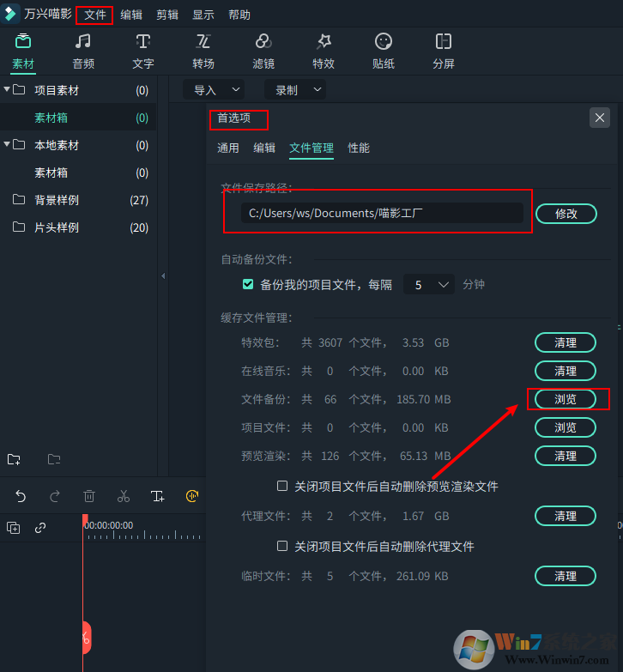Open the 滤镜 filters panel
The image size is (623, 672).
point(263,51)
